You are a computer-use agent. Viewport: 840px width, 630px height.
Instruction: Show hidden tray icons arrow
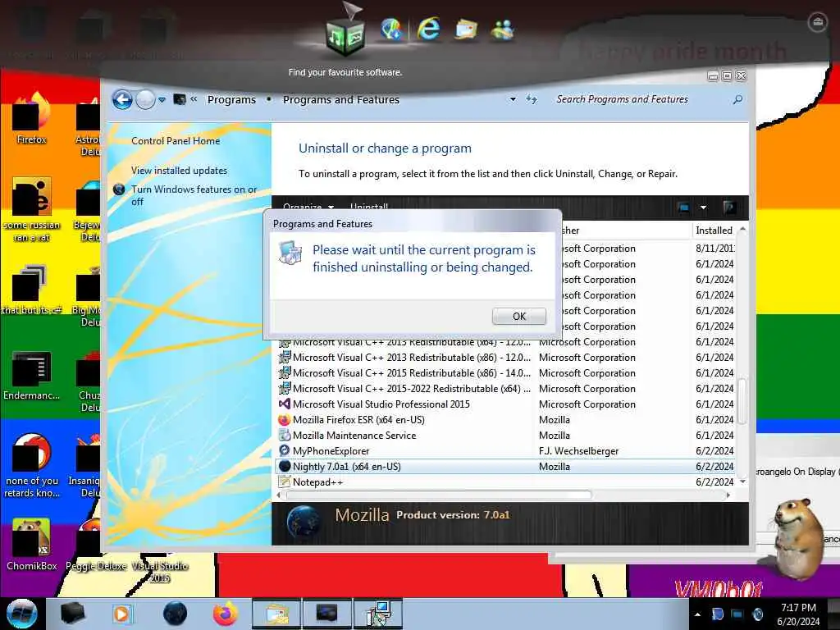[697, 614]
